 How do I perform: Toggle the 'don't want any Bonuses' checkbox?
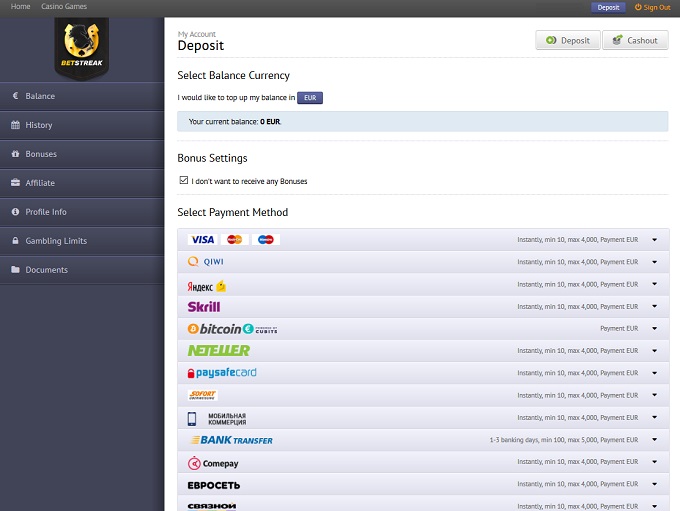coord(184,181)
